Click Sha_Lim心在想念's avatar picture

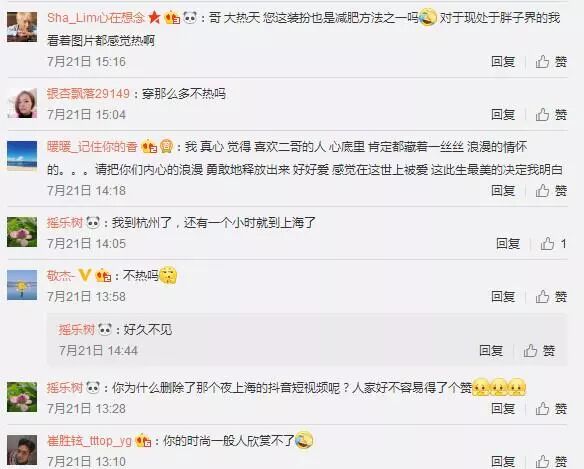(22, 27)
